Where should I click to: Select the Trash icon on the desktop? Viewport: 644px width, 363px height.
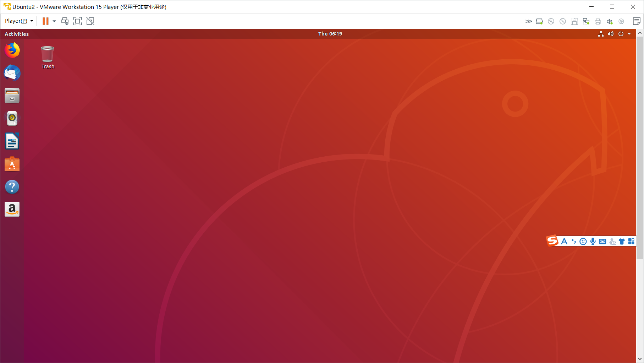[x=48, y=57]
